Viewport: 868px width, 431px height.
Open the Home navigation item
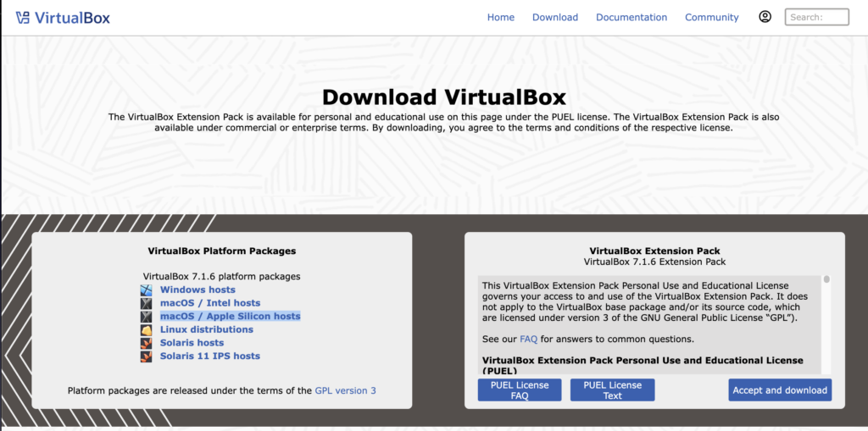point(500,18)
